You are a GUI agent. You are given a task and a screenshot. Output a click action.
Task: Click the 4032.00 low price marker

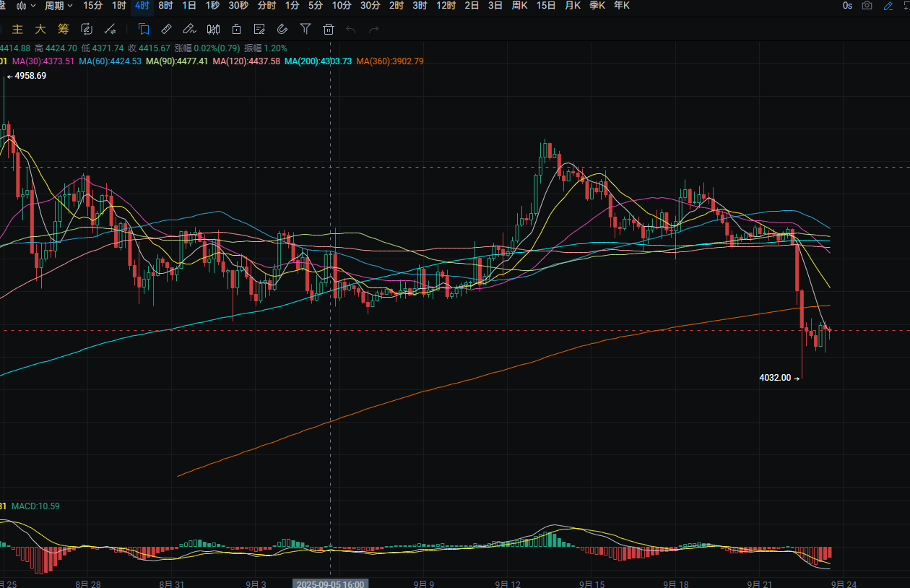point(775,378)
